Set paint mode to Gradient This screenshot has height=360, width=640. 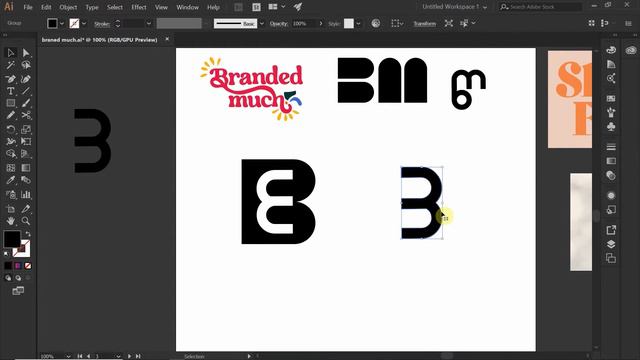[x=18, y=266]
